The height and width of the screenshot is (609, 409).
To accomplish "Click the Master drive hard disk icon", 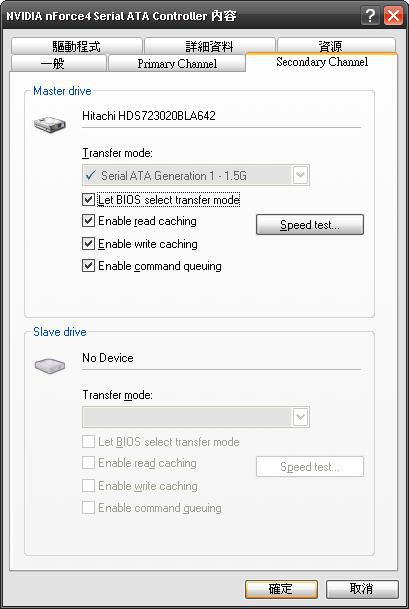I will tap(50, 124).
